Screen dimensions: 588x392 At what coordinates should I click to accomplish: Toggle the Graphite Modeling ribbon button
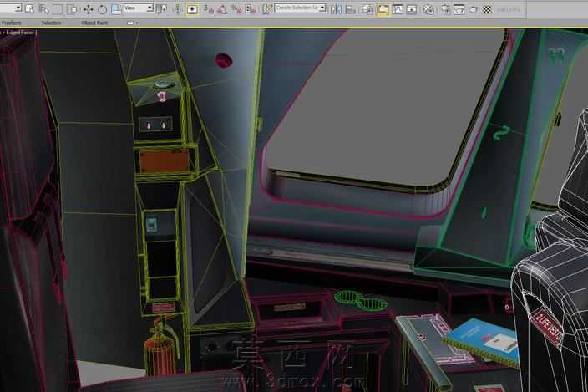(383, 9)
